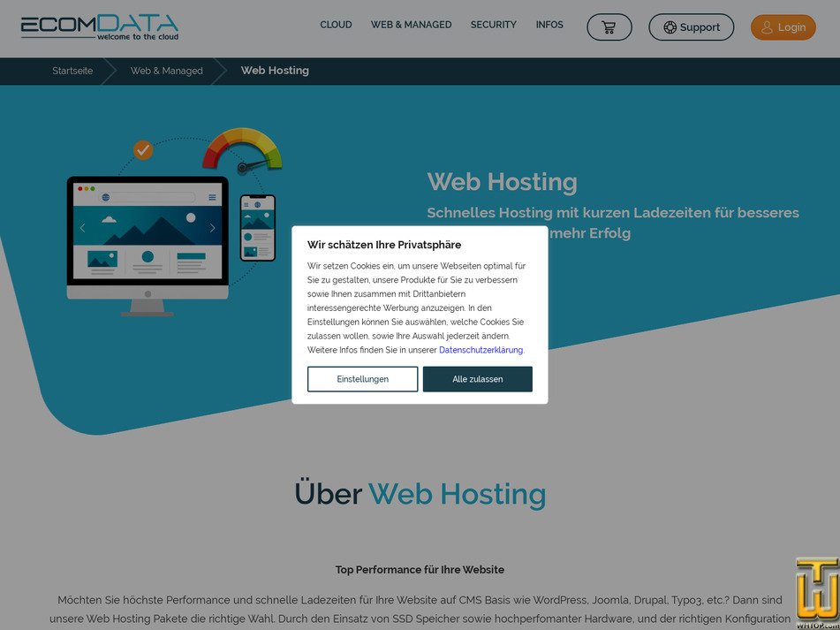Select the Web Hosting breadcrumb
The height and width of the screenshot is (630, 840).
click(x=275, y=70)
